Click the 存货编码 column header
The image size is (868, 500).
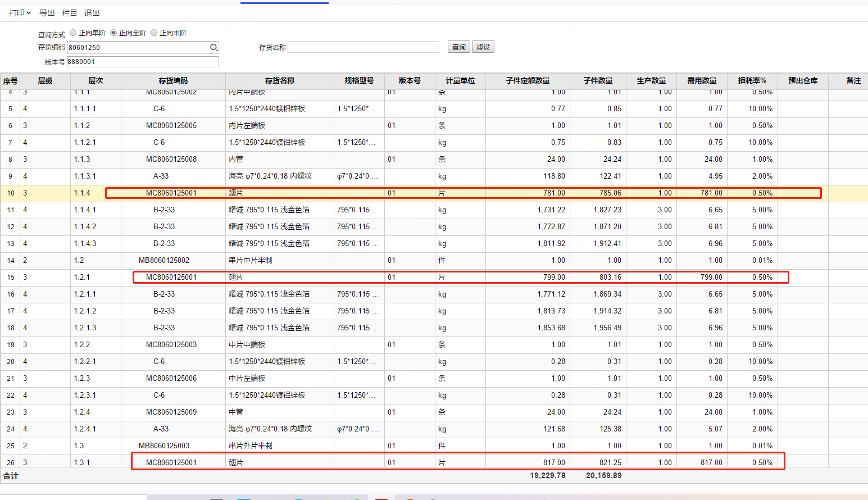point(173,81)
